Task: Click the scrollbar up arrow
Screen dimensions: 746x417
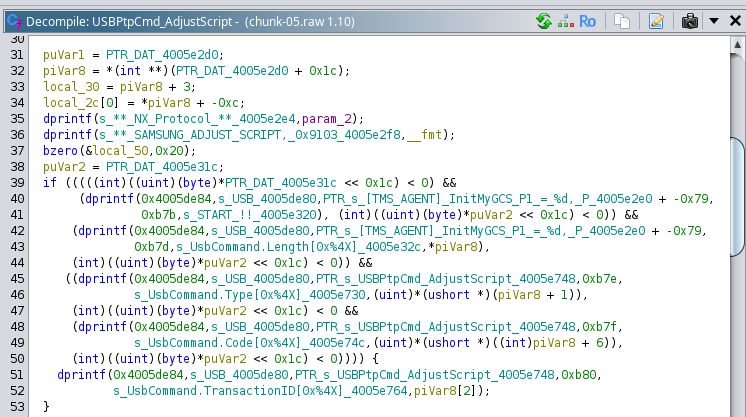Action: 737,45
